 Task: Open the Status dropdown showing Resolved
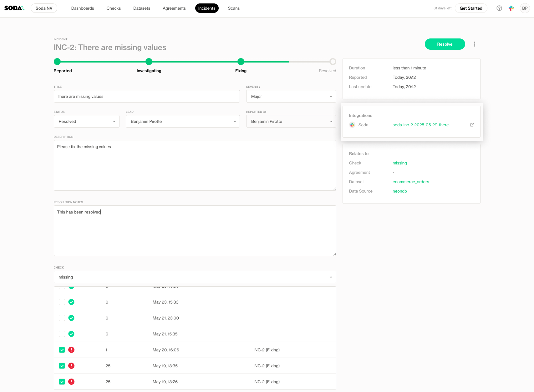point(86,121)
